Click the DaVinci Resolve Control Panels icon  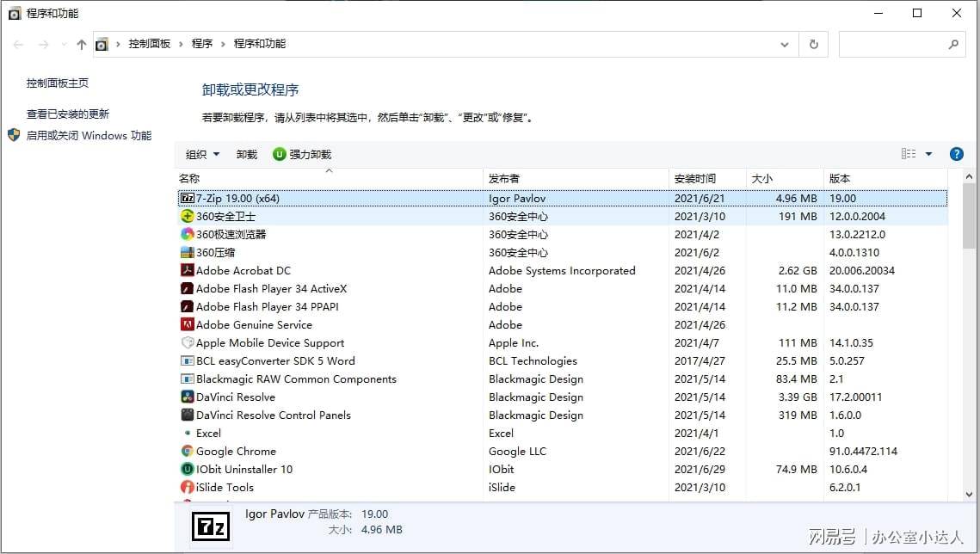coord(187,415)
